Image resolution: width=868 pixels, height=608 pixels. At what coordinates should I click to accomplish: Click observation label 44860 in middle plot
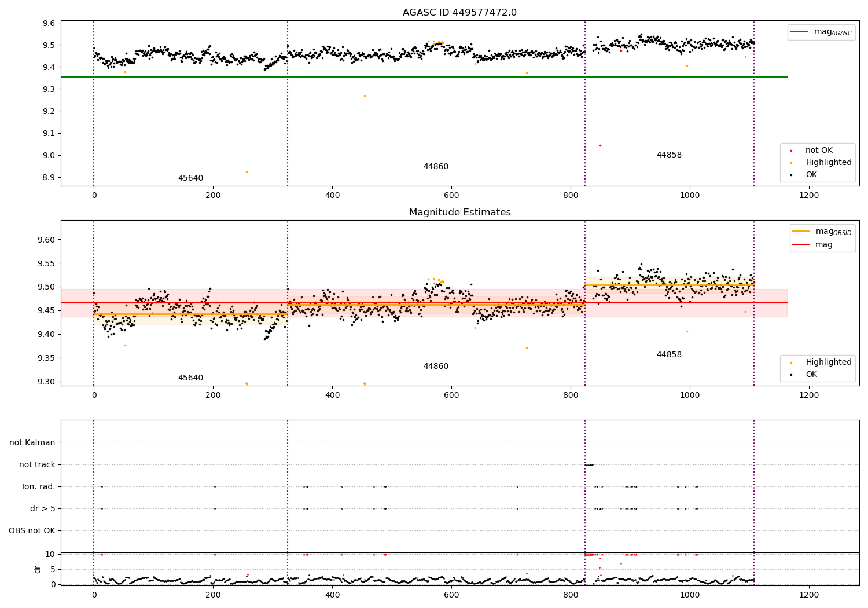(x=436, y=367)
